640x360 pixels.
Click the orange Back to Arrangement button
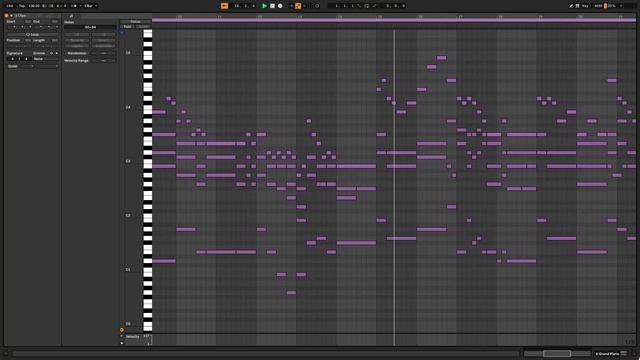point(224,6)
